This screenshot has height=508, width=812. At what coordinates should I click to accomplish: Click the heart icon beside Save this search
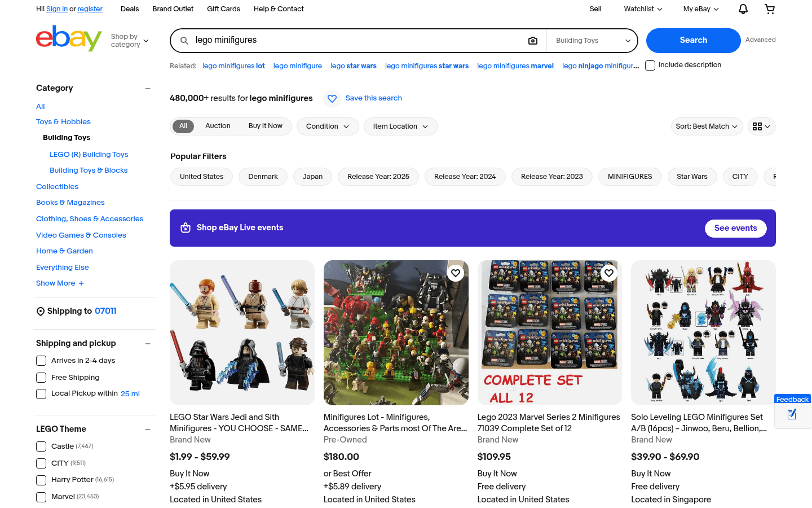[x=332, y=99]
